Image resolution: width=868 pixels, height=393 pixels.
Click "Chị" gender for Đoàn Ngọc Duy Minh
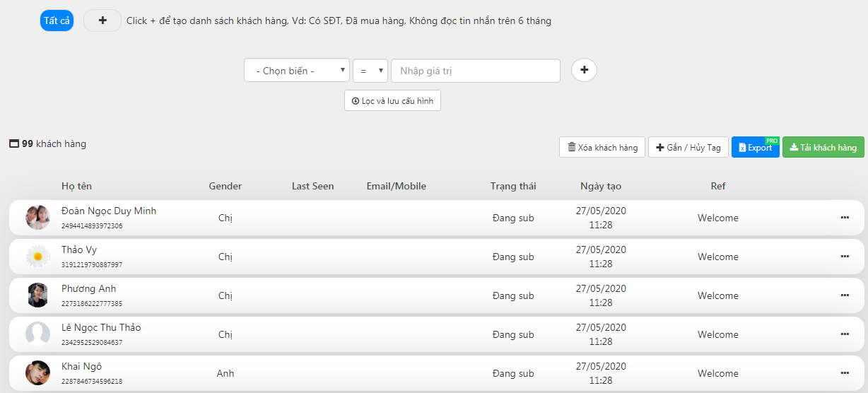225,218
